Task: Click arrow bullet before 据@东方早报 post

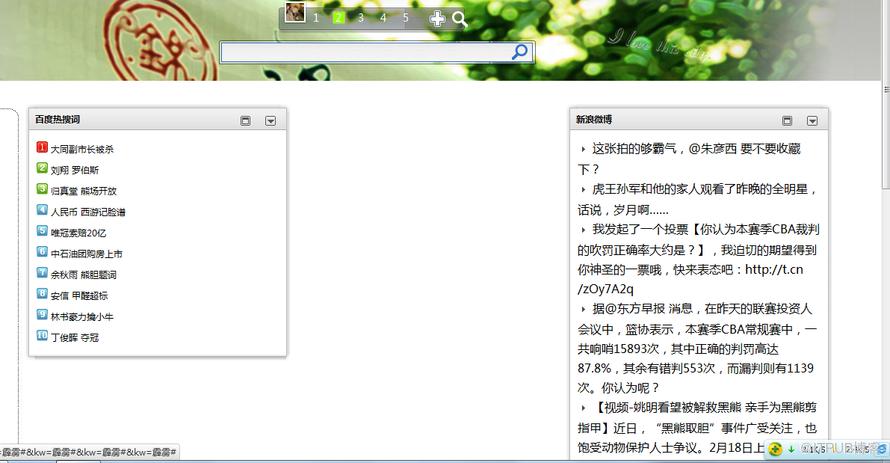Action: tap(583, 309)
